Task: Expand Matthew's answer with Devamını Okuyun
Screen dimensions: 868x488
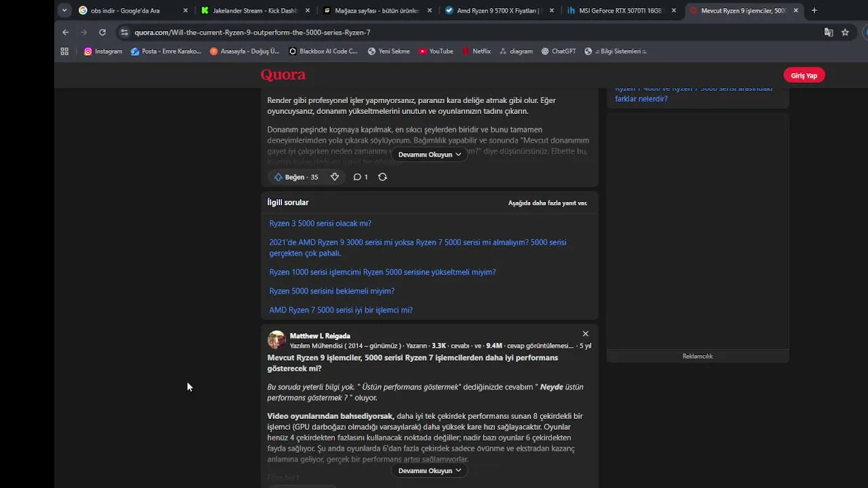Action: coord(429,470)
